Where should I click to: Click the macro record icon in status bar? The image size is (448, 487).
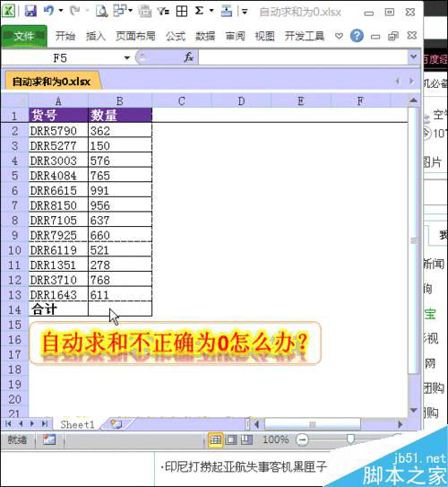click(49, 439)
